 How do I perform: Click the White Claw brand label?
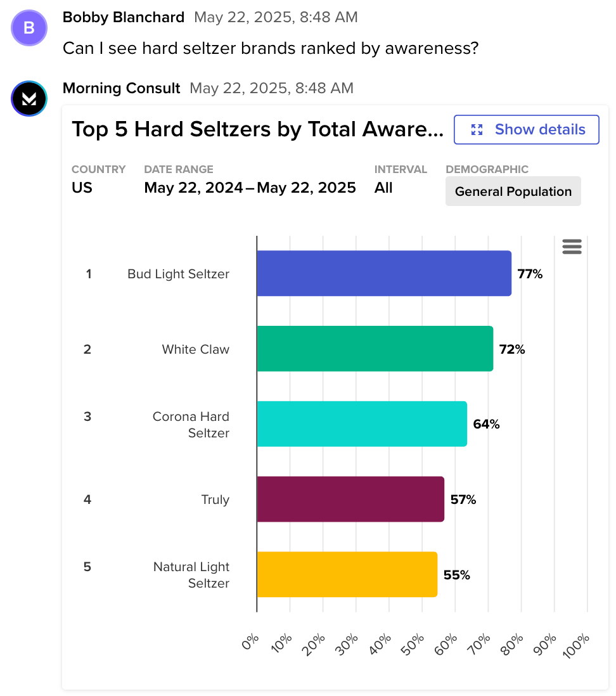pos(195,349)
